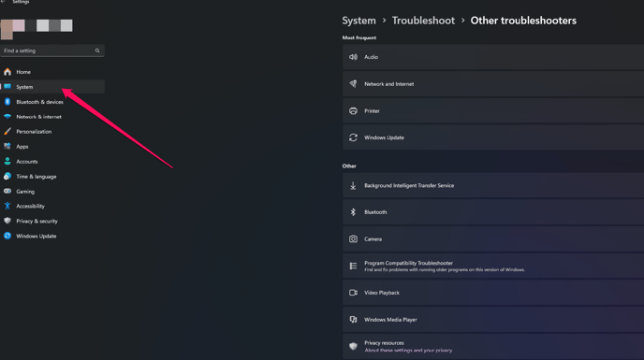The image size is (644, 360).
Task: Click the Accounts person icon
Action: tap(7, 162)
